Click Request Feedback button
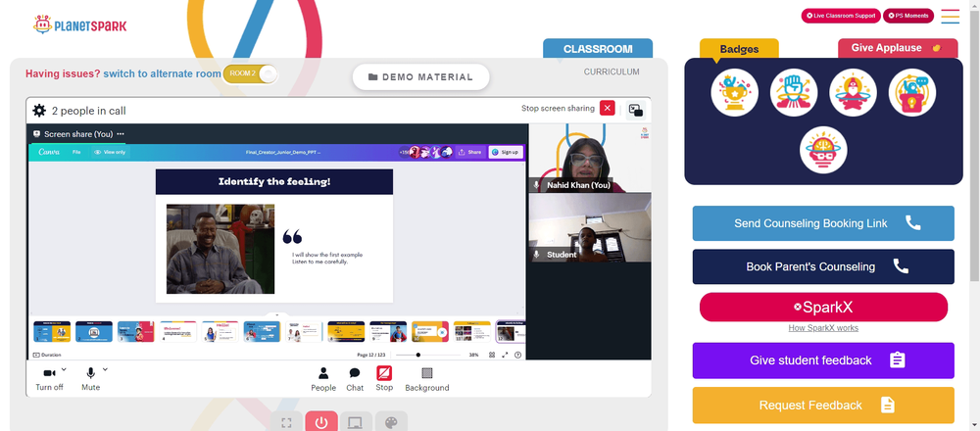The width and height of the screenshot is (980, 431). [823, 406]
